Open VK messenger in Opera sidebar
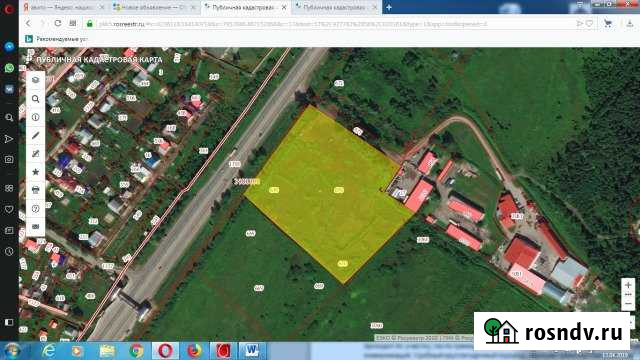 point(9,89)
